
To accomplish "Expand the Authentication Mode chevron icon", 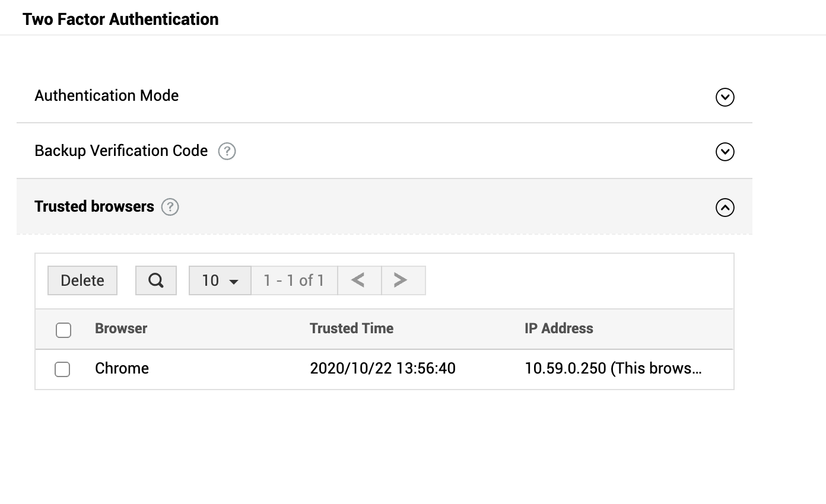I will pyautogui.click(x=725, y=97).
